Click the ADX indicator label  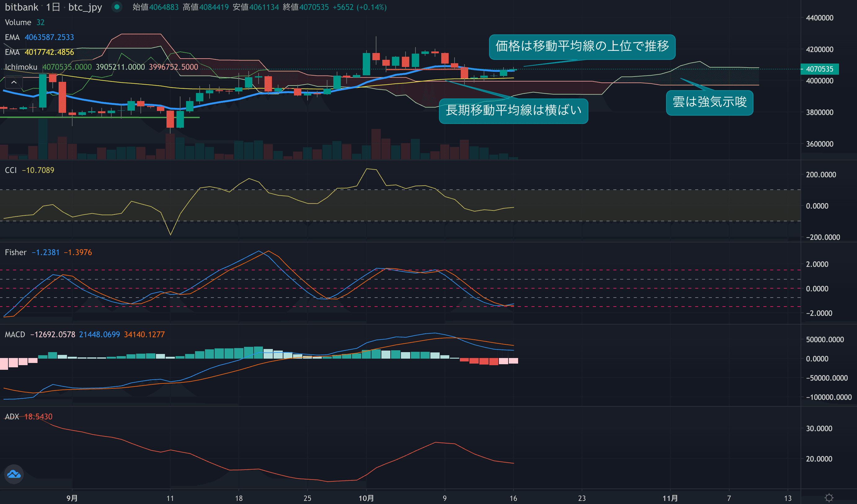pyautogui.click(x=12, y=417)
